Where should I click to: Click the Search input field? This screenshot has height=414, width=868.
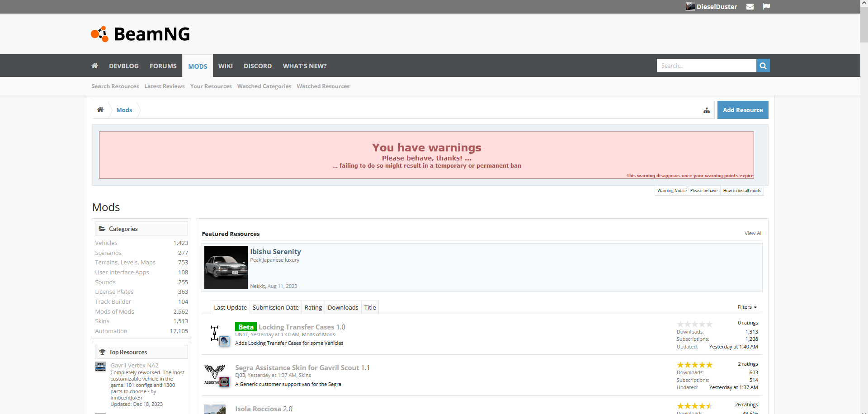pos(707,66)
